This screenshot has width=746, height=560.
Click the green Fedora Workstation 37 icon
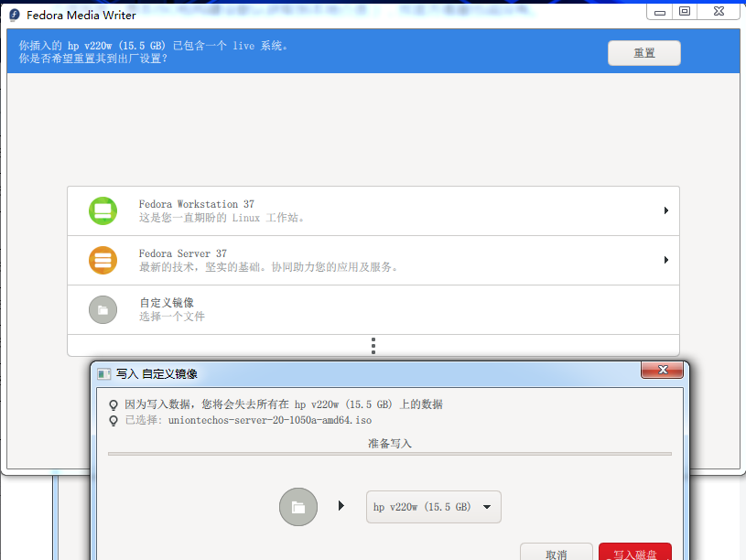click(103, 210)
